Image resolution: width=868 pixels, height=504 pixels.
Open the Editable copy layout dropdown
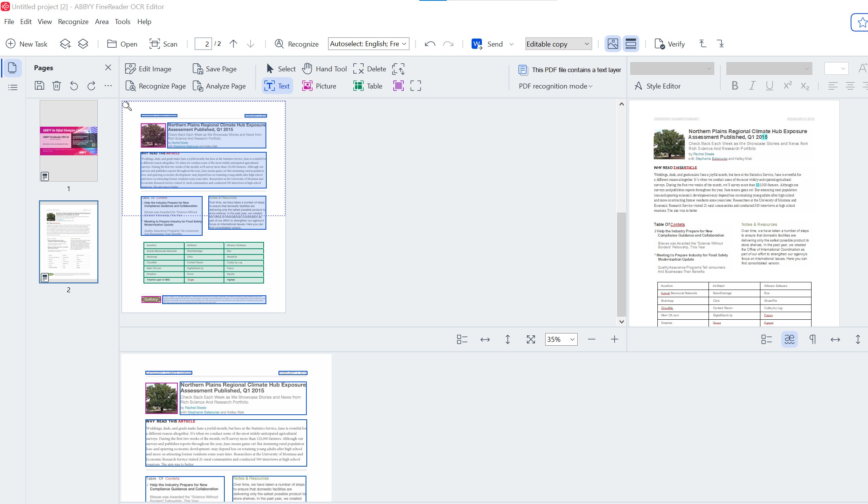click(559, 44)
